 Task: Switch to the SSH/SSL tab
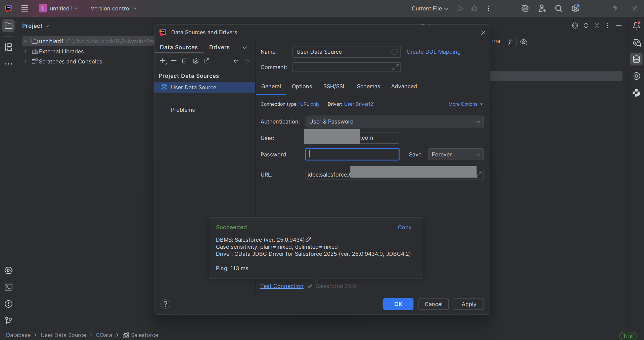(334, 86)
